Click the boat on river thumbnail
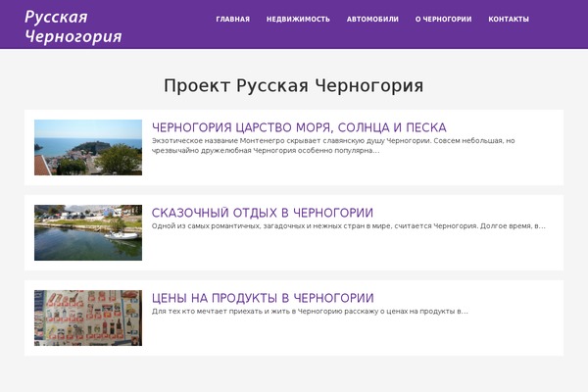 [88, 232]
